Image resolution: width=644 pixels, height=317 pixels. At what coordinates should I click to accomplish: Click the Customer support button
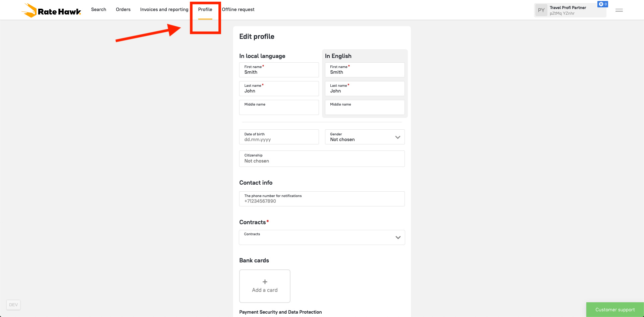click(x=615, y=310)
